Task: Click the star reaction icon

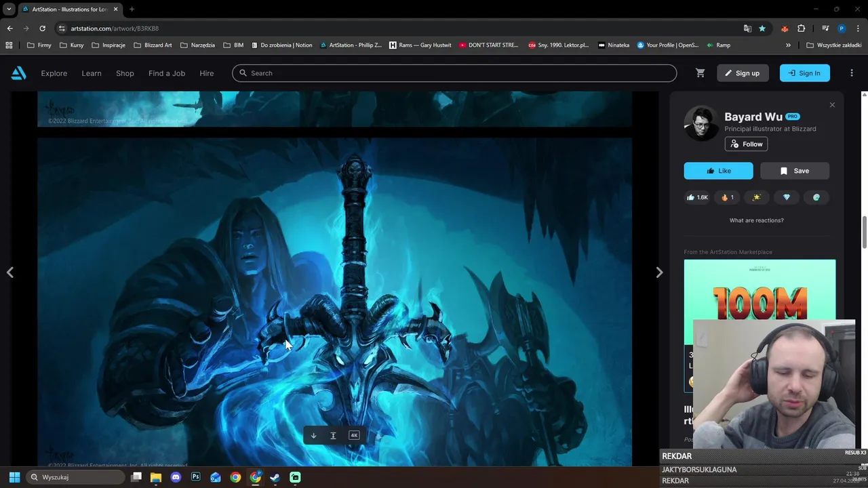Action: pos(757,197)
